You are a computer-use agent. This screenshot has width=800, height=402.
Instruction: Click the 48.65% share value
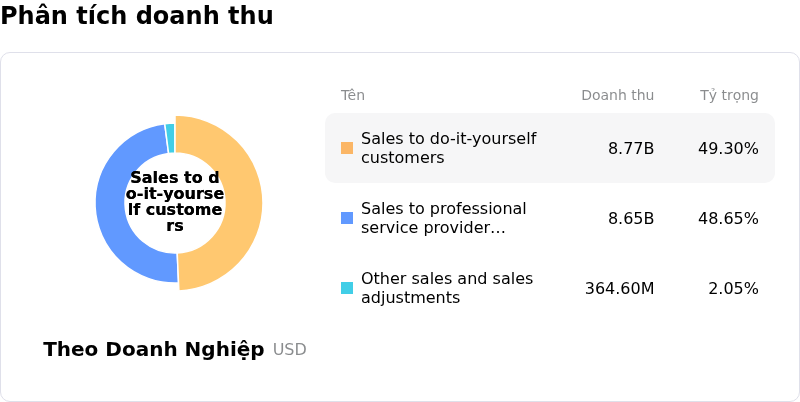click(x=728, y=219)
